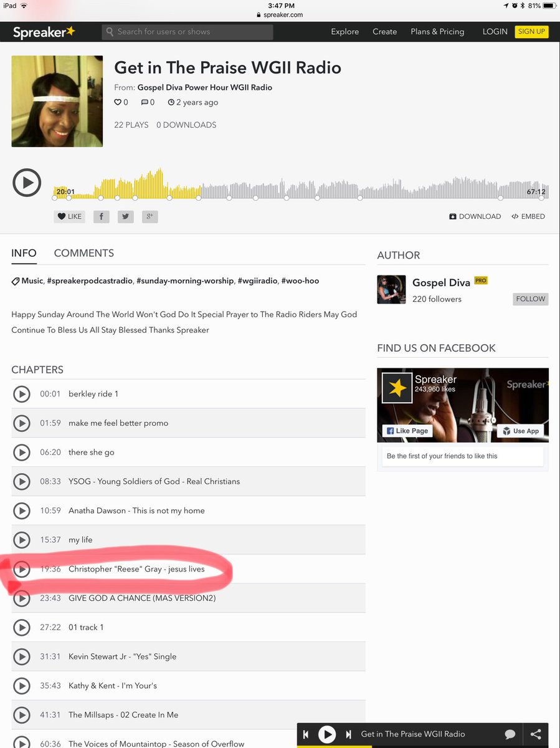The image size is (560, 748).
Task: Click the yellow SIGN UP button
Action: point(531,31)
